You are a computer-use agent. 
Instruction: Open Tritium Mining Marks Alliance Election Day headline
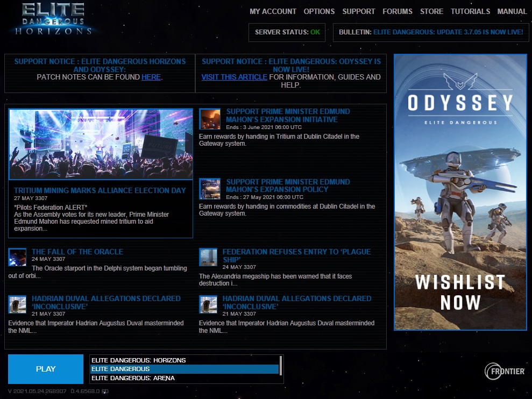(100, 190)
